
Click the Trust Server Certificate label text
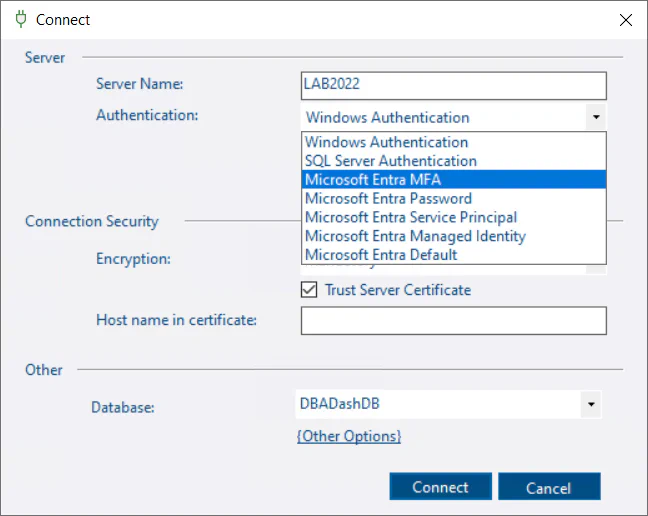397,290
